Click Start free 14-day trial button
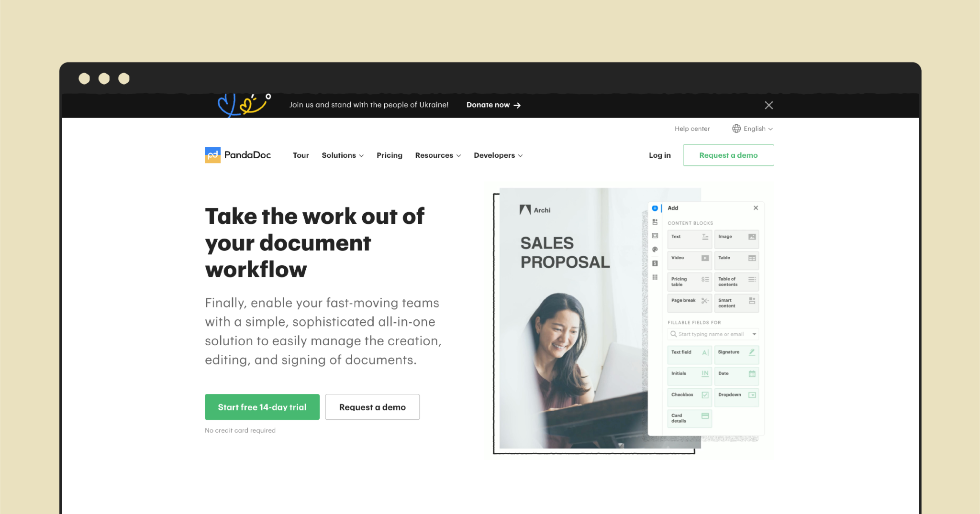Viewport: 980px width, 514px height. pos(262,407)
